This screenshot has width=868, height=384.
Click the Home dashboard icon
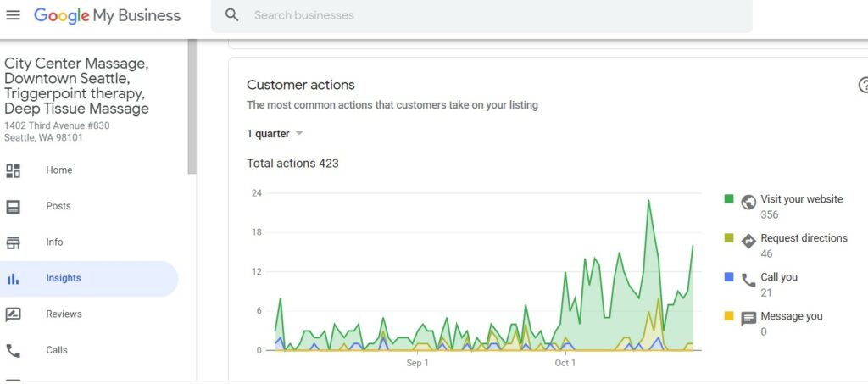coord(13,170)
